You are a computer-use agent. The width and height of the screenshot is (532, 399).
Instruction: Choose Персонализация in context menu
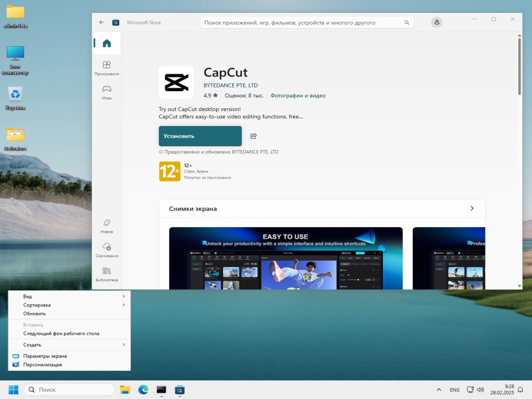point(69,365)
